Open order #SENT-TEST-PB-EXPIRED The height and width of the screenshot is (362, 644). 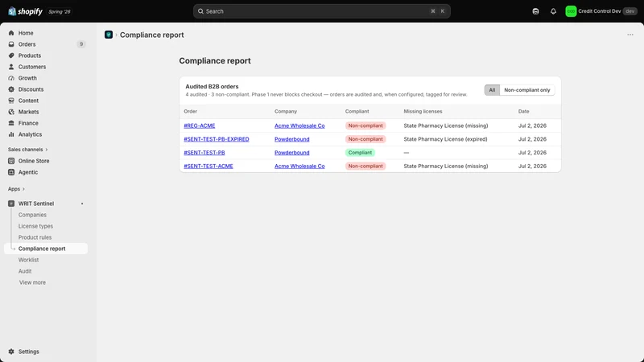217,139
